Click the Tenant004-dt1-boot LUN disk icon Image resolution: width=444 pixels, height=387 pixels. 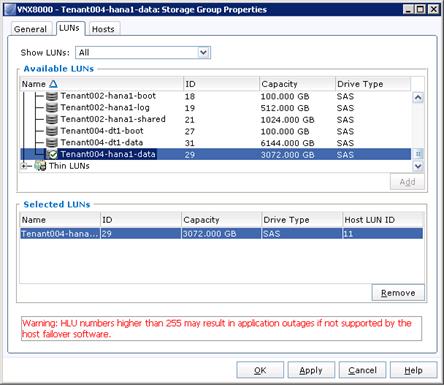[52, 131]
